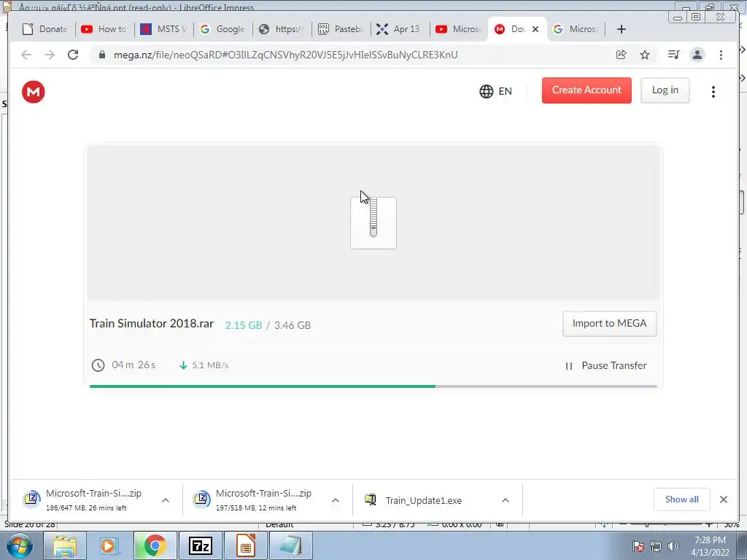Open a new Chrome tab
Screen dimensions: 747x560
pos(622,29)
